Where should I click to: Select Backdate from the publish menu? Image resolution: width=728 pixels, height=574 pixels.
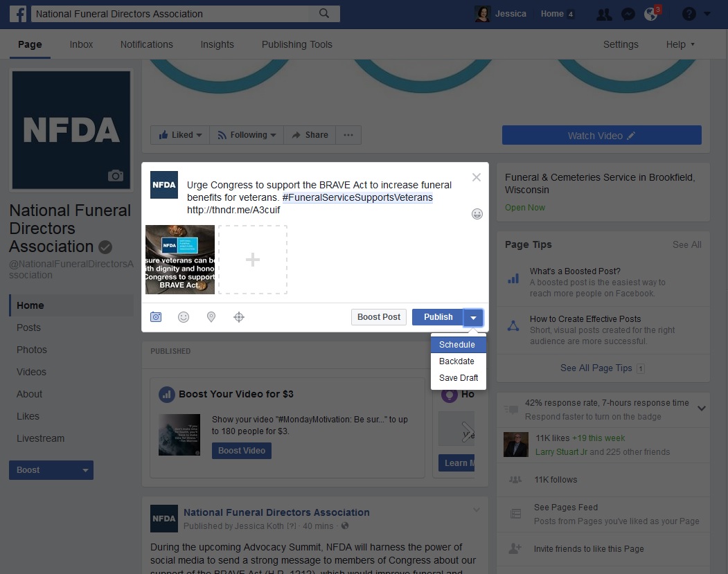(x=459, y=361)
